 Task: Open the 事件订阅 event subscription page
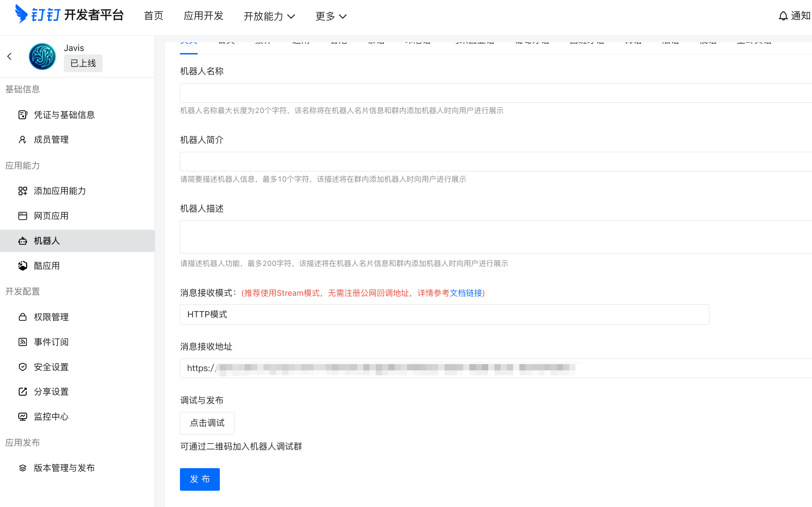51,342
